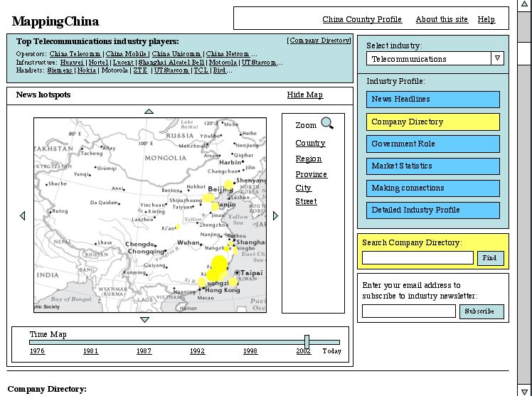The height and width of the screenshot is (396, 532).
Task: Open the Telecommunications industry combo box
Action: coord(435,58)
